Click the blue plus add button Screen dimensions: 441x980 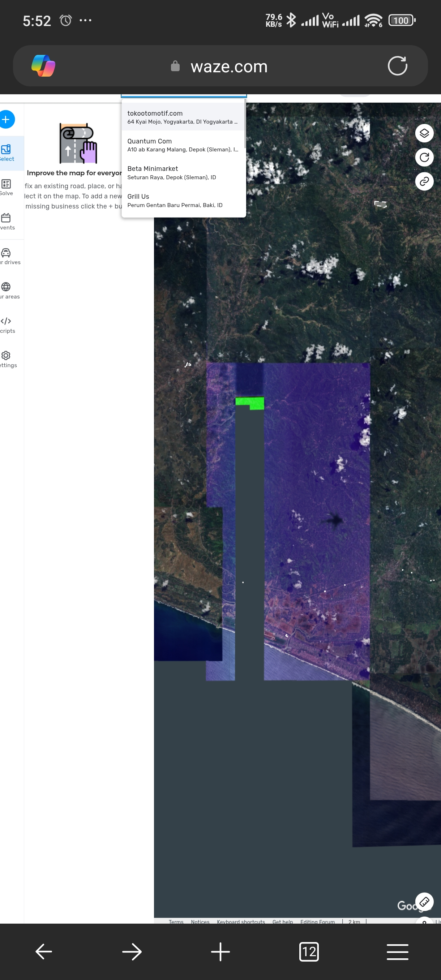coord(7,120)
